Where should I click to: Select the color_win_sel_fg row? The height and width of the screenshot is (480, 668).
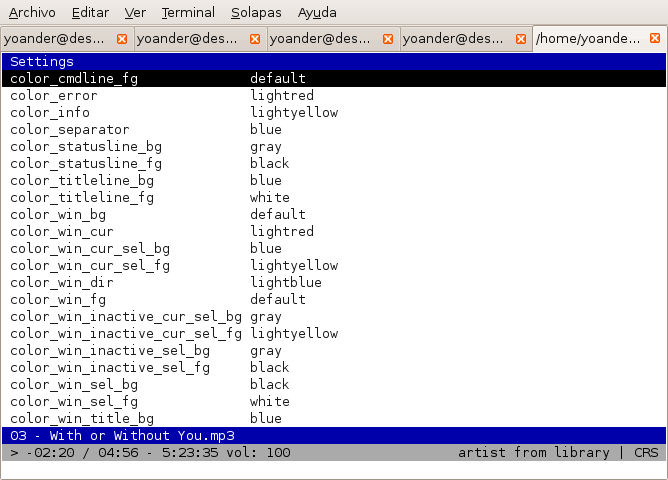point(334,402)
